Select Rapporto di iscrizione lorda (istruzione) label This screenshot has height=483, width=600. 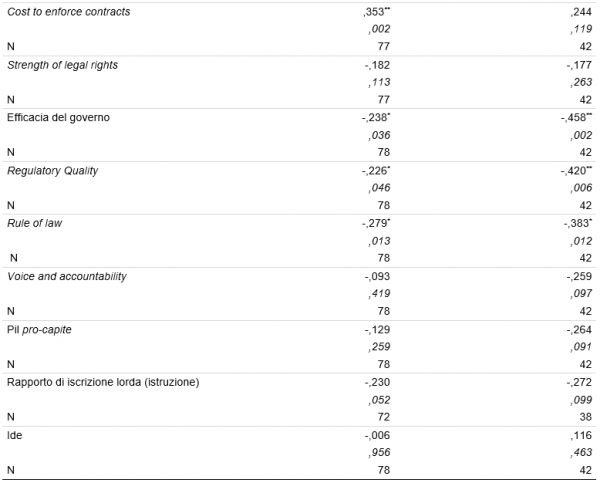(x=105, y=382)
